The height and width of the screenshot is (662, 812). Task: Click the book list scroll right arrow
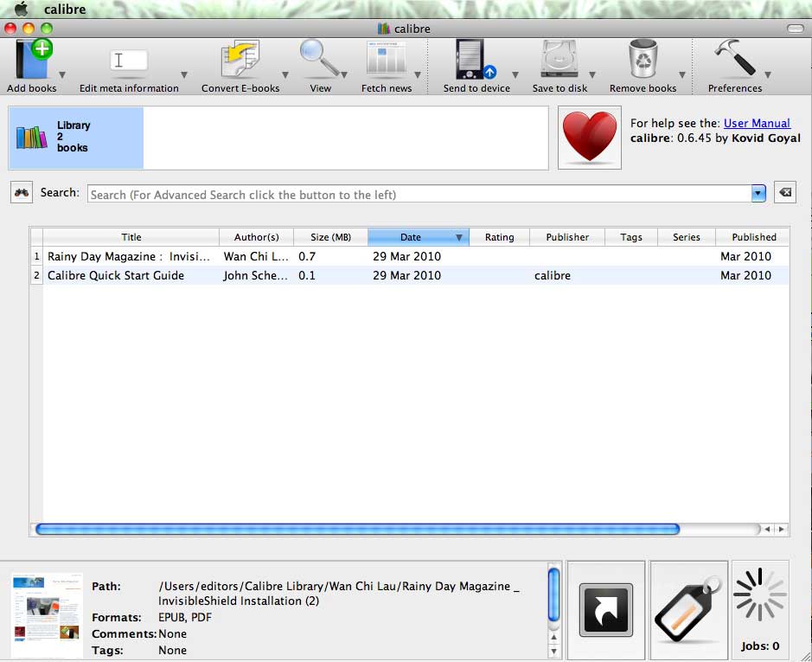point(782,529)
